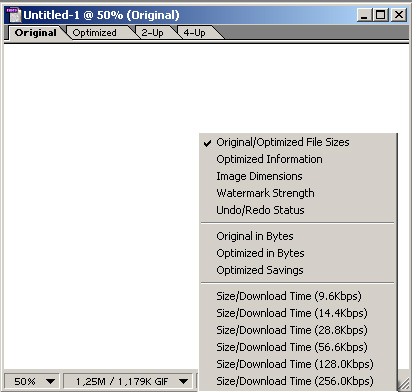Select Size/Download Time (14.4Kbps)
The height and width of the screenshot is (392, 412).
click(298, 313)
